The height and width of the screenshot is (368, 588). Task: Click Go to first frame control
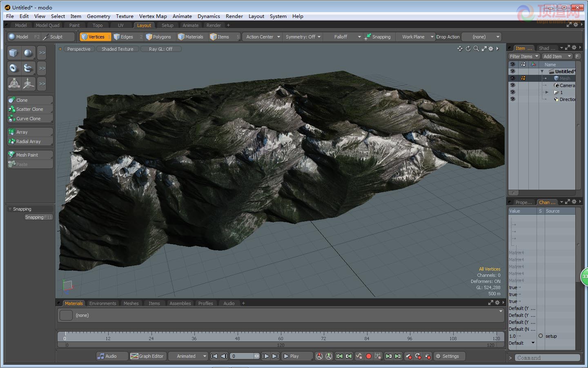(214, 356)
